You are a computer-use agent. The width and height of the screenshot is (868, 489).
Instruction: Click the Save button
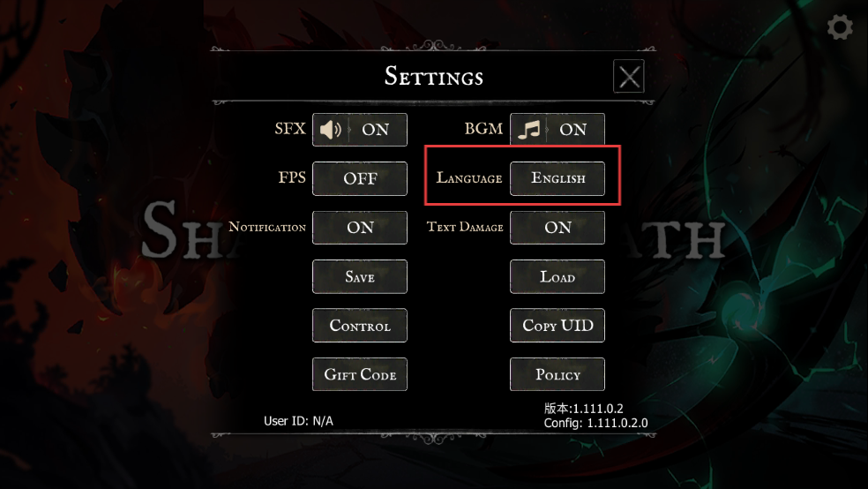[x=360, y=276]
